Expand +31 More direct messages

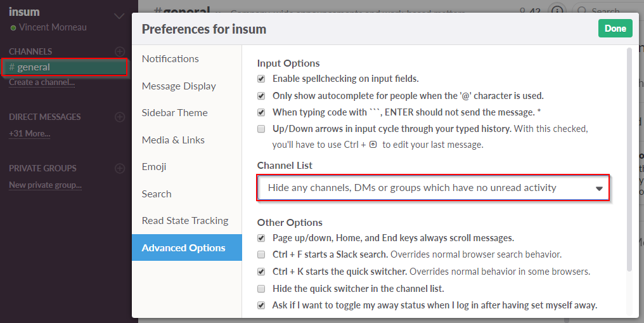(x=29, y=134)
